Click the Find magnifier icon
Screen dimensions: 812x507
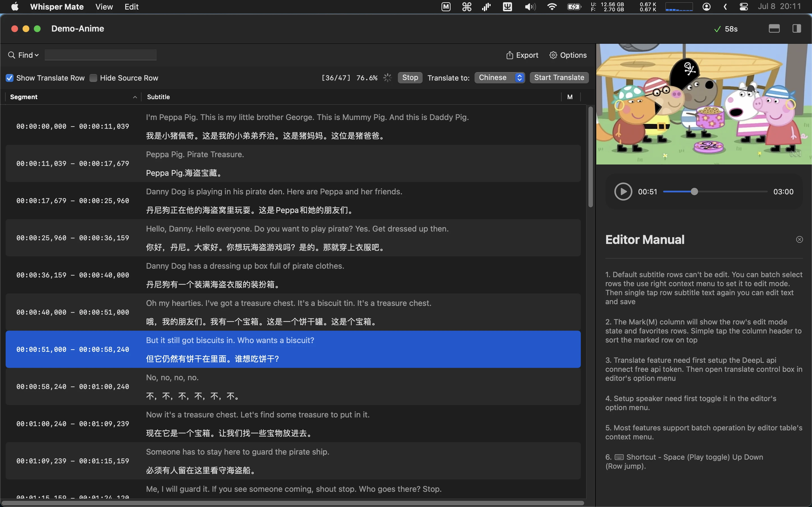click(11, 55)
